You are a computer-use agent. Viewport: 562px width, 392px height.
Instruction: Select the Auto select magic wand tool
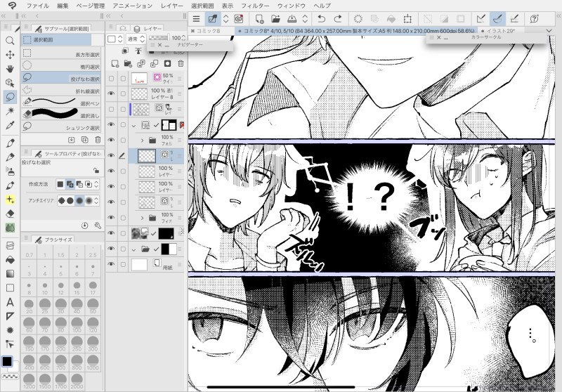pyautogui.click(x=10, y=111)
